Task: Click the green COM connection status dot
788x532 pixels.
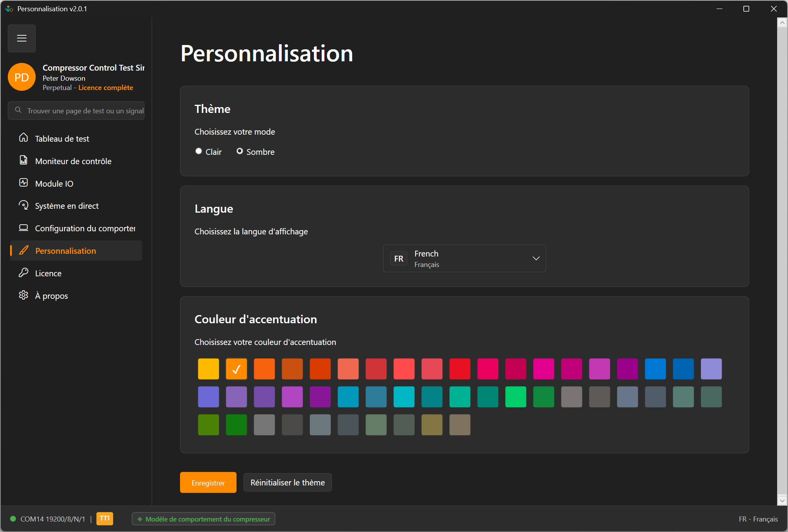Action: pyautogui.click(x=13, y=519)
